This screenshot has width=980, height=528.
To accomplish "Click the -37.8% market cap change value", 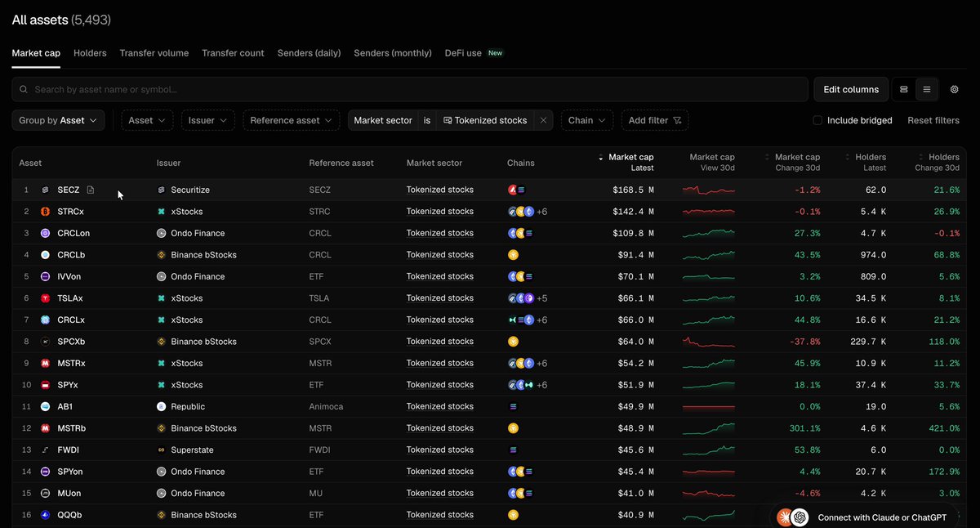I will pos(804,342).
